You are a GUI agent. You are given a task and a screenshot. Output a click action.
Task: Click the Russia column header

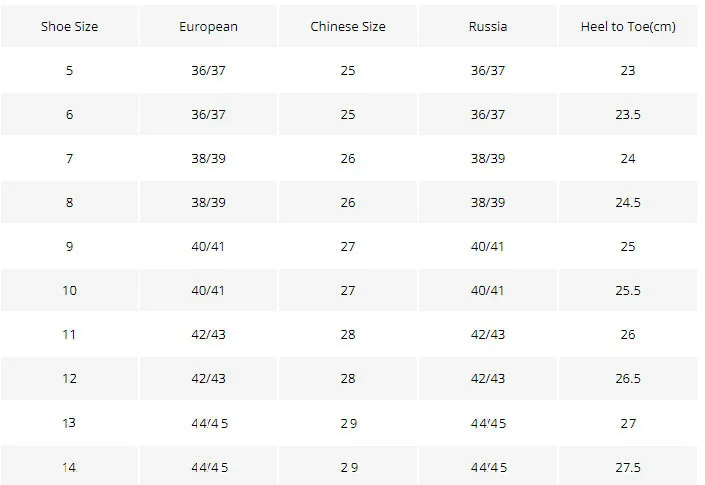coord(488,27)
